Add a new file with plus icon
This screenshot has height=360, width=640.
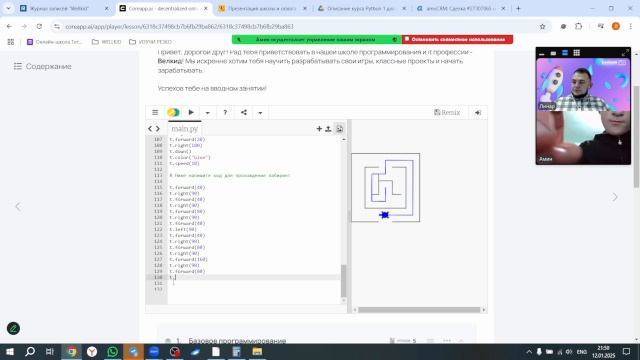pos(319,129)
